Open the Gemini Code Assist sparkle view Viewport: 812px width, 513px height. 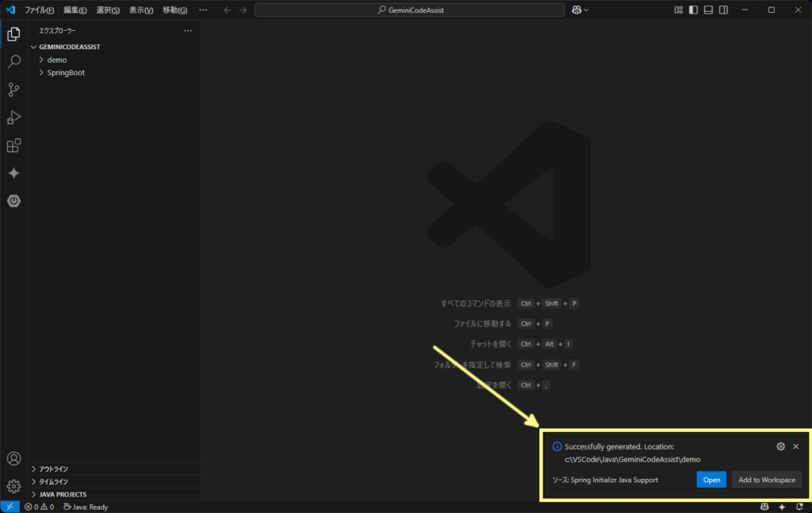[14, 173]
